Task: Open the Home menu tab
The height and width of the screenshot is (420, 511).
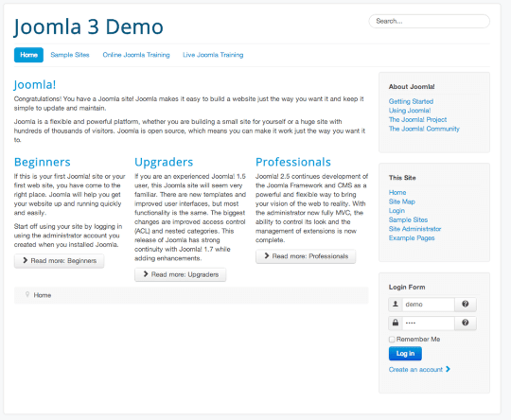Action: [x=28, y=55]
